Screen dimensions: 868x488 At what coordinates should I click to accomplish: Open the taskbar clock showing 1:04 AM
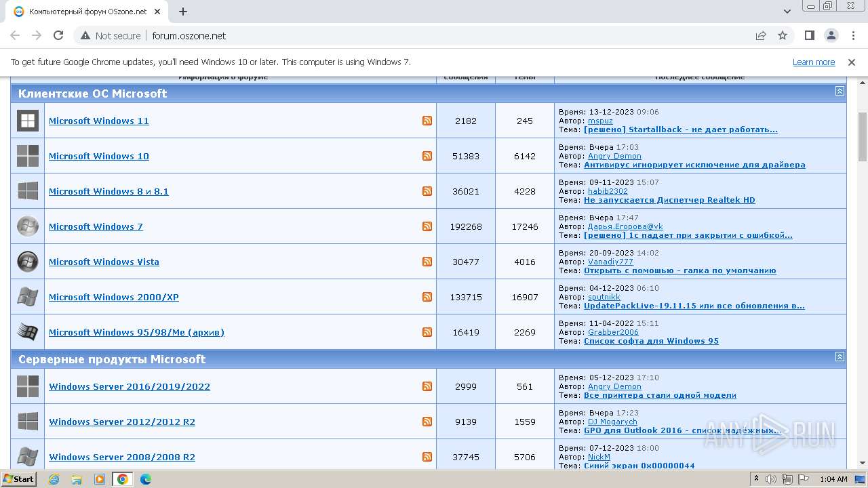pyautogui.click(x=833, y=479)
